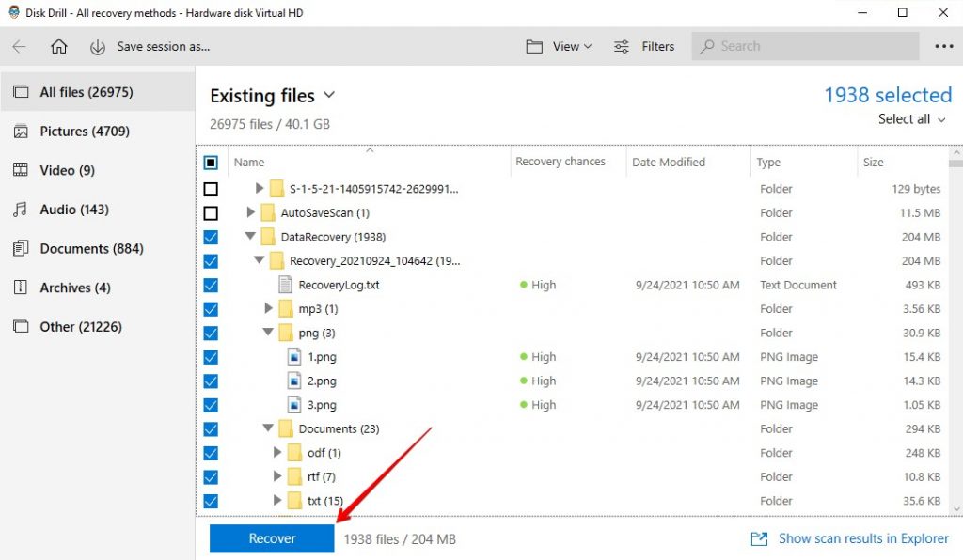Uncheck the DataRecovery folder checkbox

pyautogui.click(x=210, y=236)
